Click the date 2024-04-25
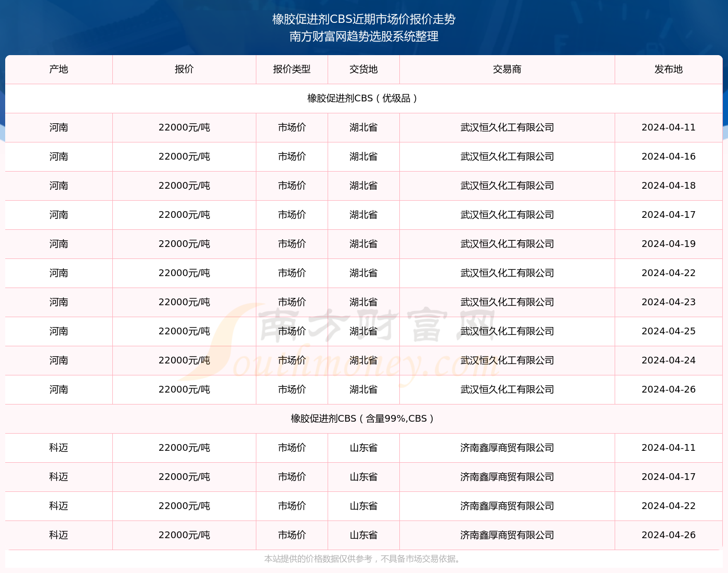This screenshot has width=728, height=573. click(x=668, y=331)
